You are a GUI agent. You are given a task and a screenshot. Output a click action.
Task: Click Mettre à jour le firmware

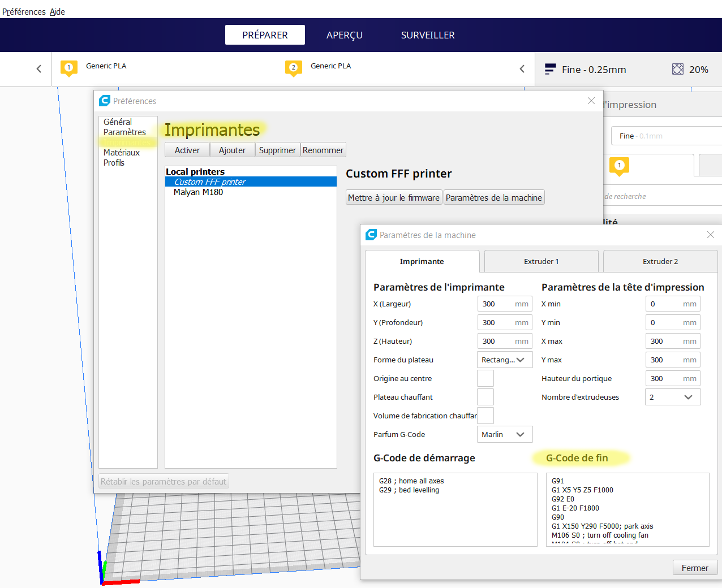[394, 197]
